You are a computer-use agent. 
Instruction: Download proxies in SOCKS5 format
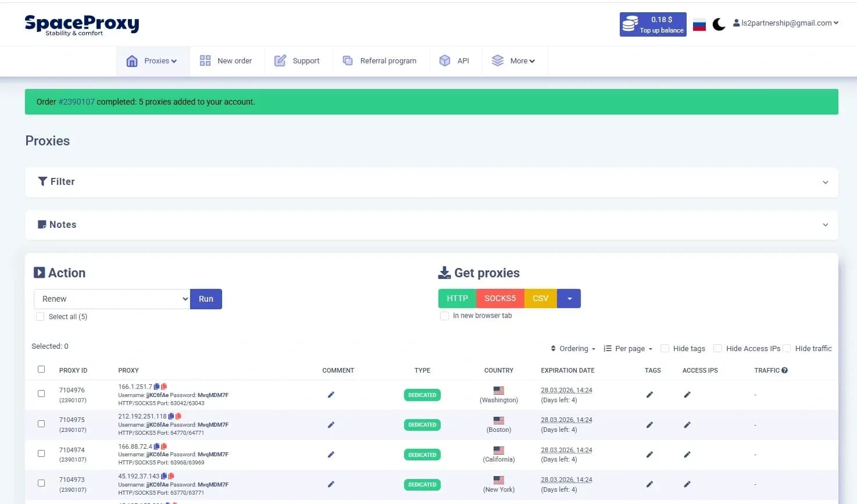[499, 298]
